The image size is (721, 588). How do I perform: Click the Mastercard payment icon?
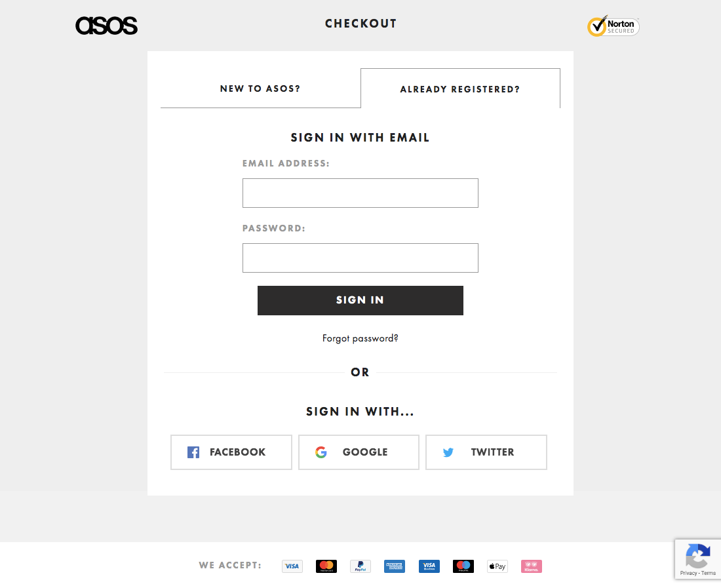(326, 566)
